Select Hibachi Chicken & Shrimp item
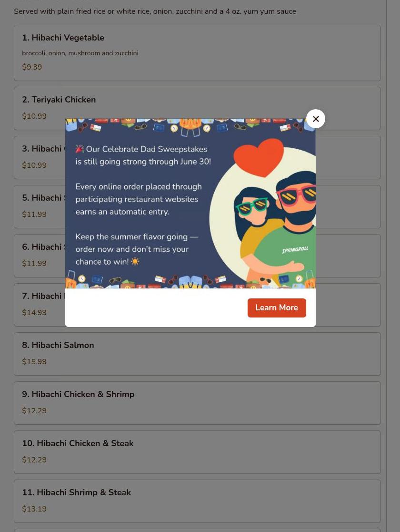Screen dimensions: 400x532 197,403
